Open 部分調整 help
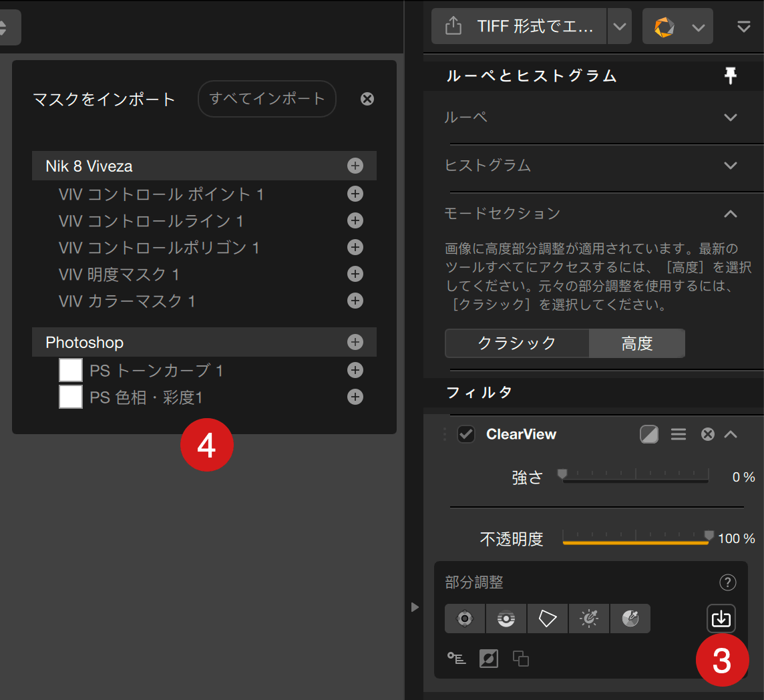Image resolution: width=764 pixels, height=700 pixels. 727,582
